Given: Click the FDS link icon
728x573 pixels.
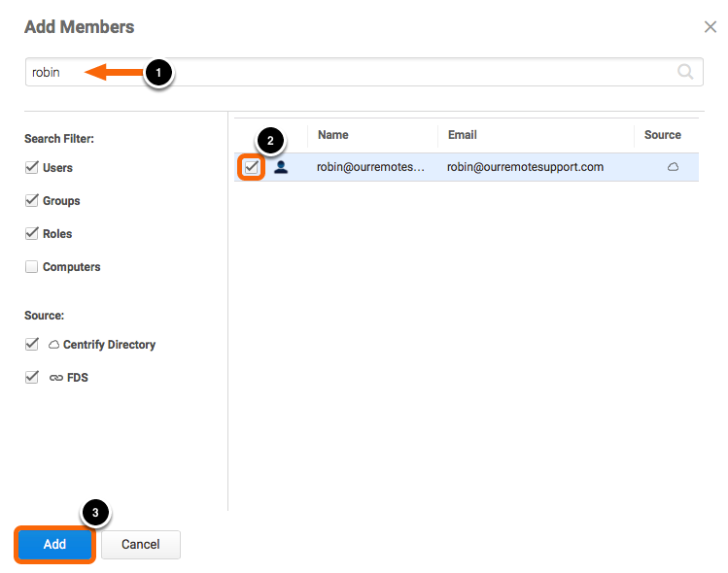Looking at the screenshot, I should 56,378.
